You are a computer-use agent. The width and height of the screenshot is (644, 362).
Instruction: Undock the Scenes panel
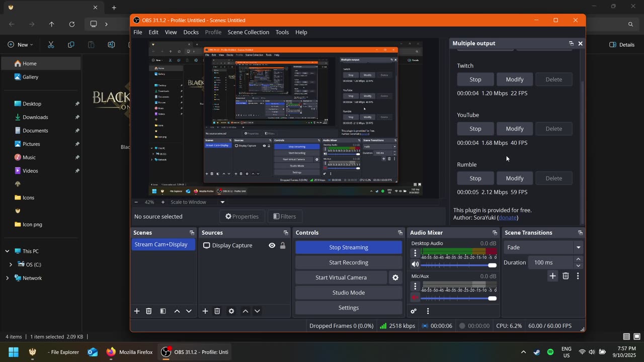192,233
